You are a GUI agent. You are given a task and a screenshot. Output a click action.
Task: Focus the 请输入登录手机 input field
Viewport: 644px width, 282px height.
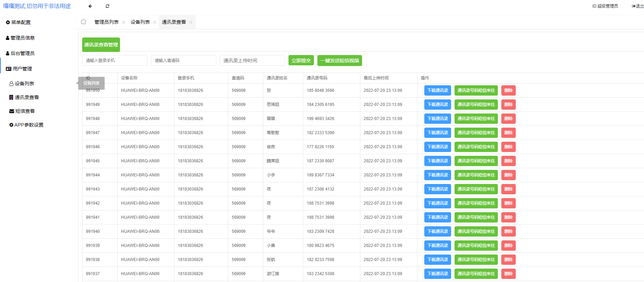coord(114,61)
